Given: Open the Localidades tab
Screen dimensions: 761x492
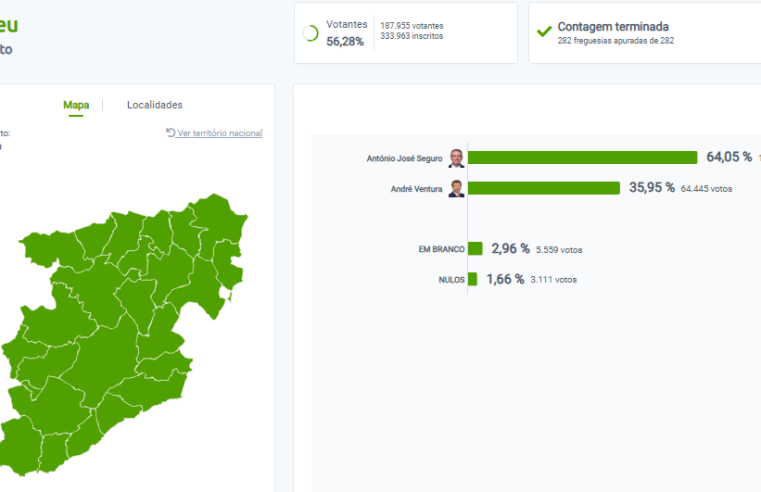Looking at the screenshot, I should click(x=155, y=105).
